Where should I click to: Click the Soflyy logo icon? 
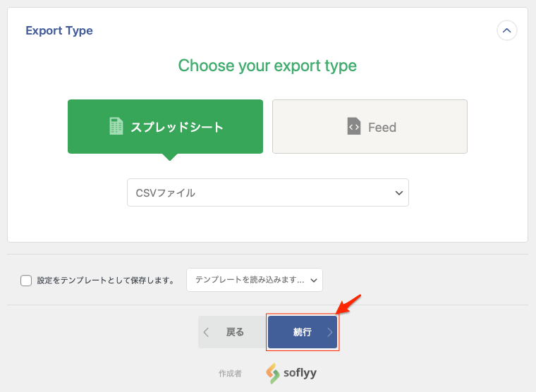click(x=273, y=374)
